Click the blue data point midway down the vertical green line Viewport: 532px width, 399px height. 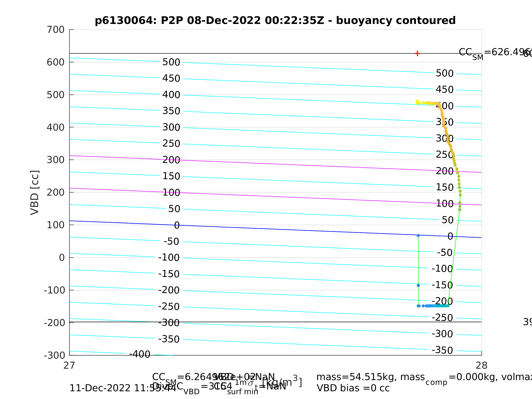coord(418,285)
